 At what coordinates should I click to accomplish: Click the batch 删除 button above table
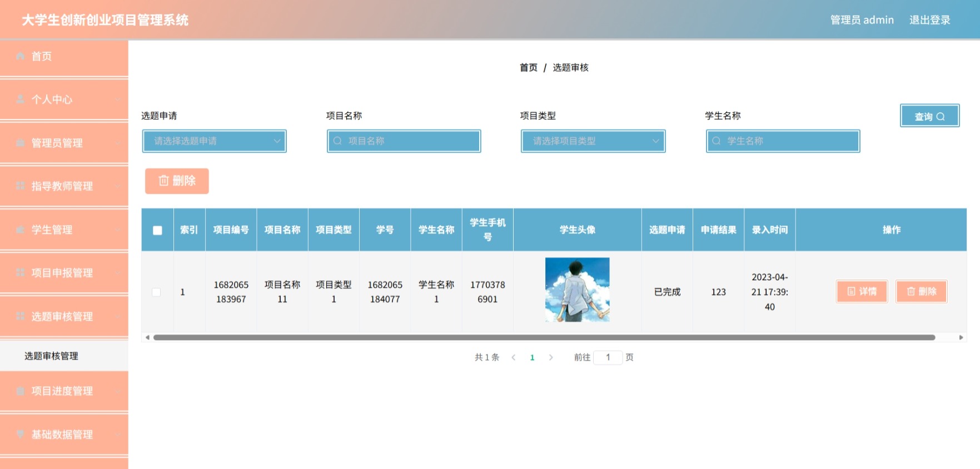tap(177, 181)
